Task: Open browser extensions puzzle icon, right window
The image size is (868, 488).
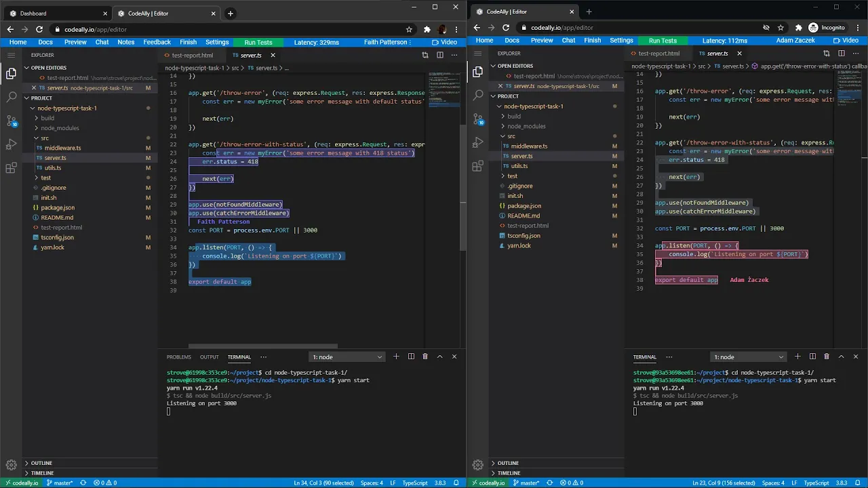Action: [x=798, y=28]
